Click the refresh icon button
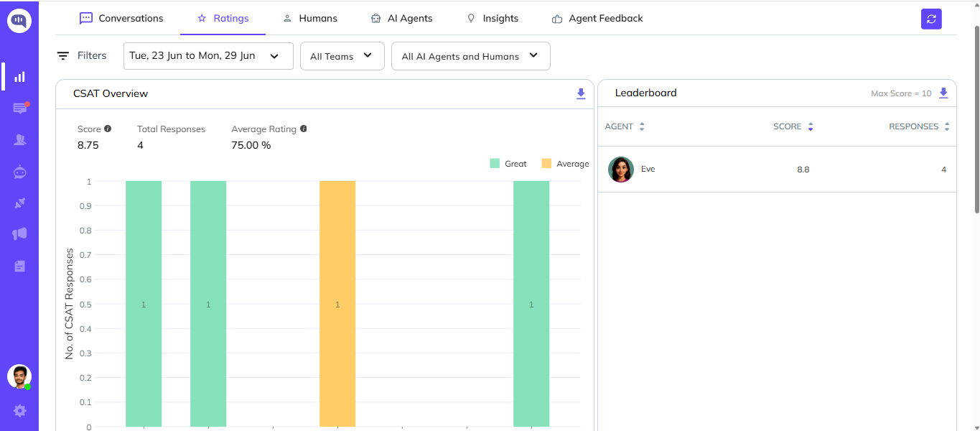 931,19
